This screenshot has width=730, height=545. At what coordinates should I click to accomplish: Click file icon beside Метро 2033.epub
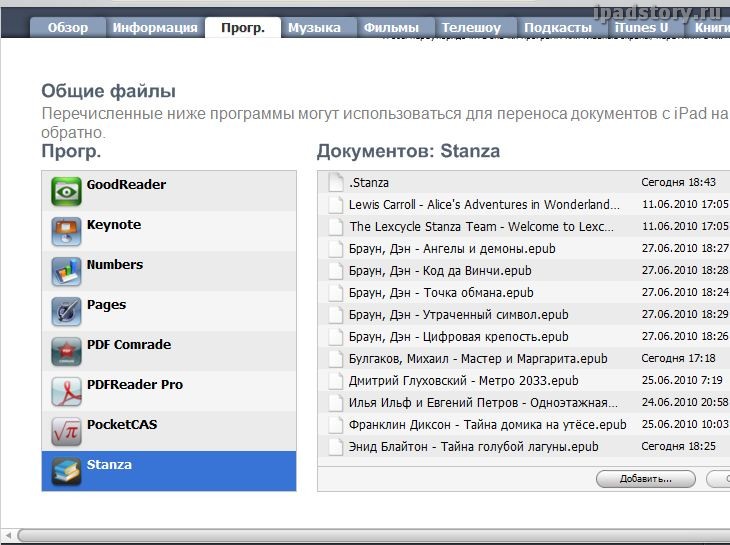(336, 381)
